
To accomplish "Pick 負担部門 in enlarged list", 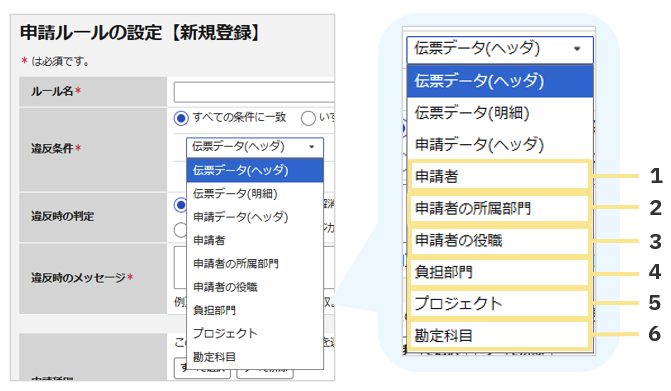I will [500, 272].
